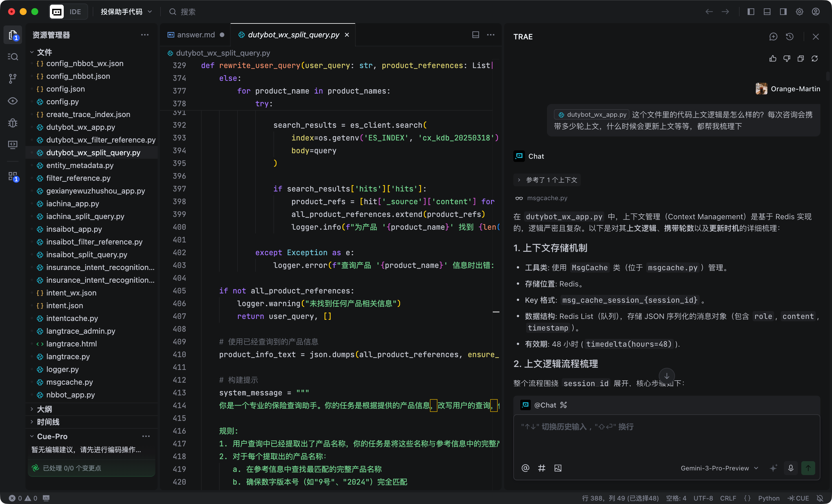Image resolution: width=832 pixels, height=504 pixels.
Task: Switch to the answer.md tab
Action: 196,35
